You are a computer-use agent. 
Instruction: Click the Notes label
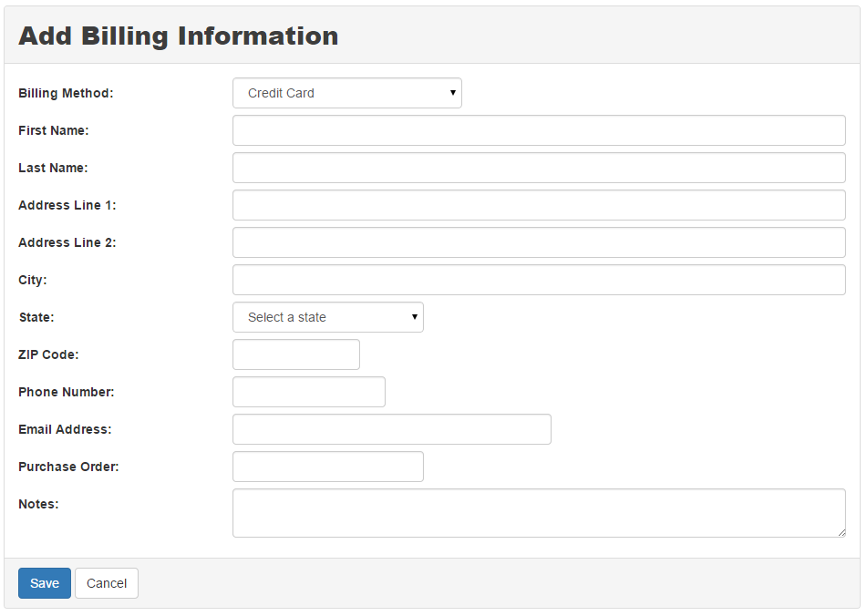click(x=38, y=504)
